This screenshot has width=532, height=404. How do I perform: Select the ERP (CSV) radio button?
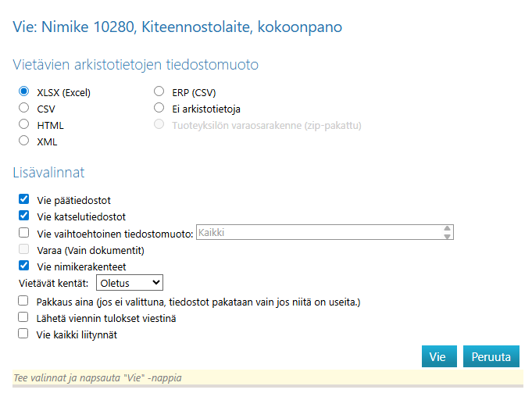(159, 91)
